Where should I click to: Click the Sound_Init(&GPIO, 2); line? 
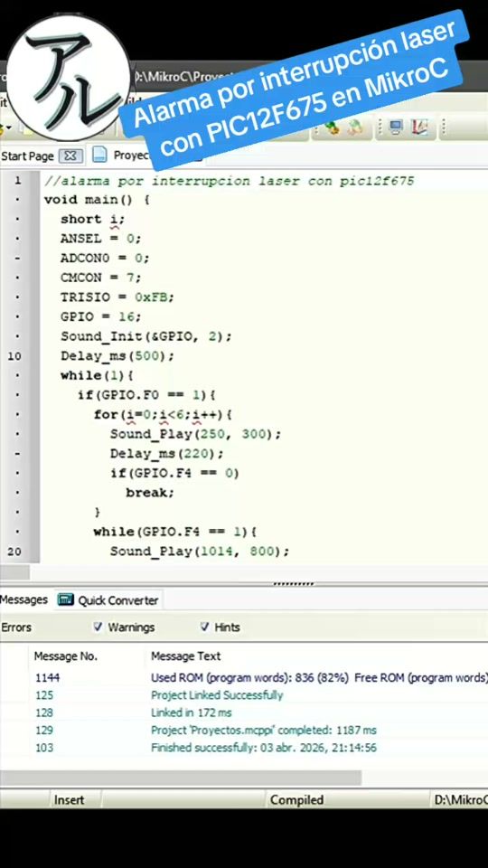[146, 336]
